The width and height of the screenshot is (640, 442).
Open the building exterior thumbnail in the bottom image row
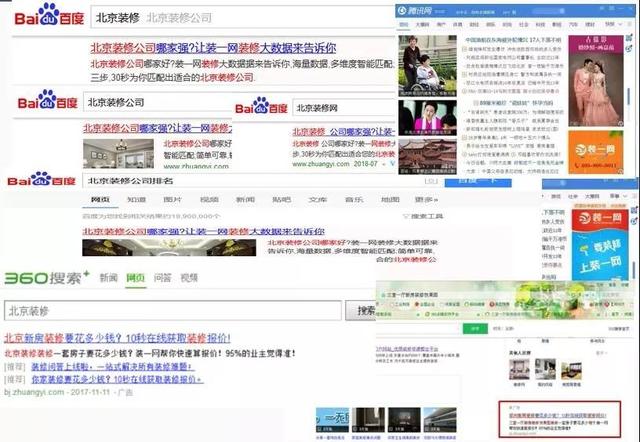click(x=440, y=420)
